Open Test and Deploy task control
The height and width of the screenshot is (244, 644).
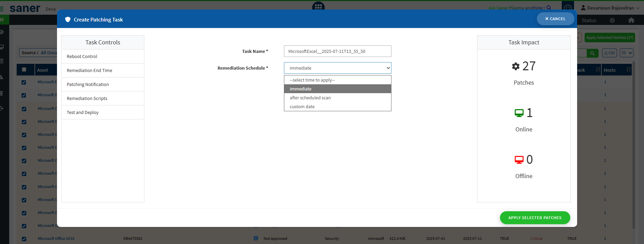103,112
